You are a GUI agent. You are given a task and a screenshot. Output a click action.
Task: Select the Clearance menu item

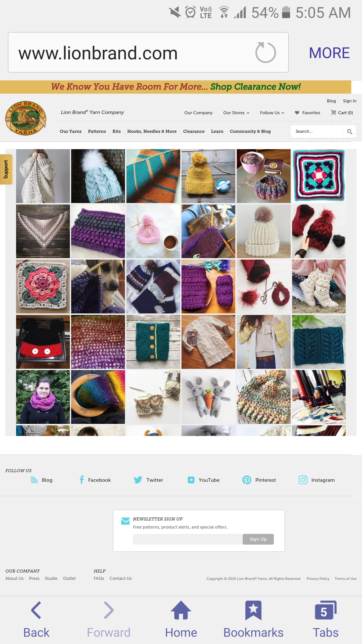(x=194, y=131)
